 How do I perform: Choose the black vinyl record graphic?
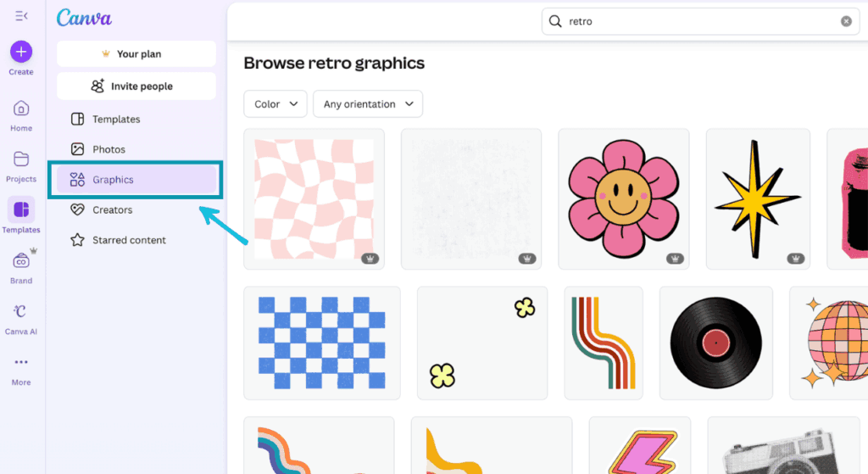(x=716, y=343)
